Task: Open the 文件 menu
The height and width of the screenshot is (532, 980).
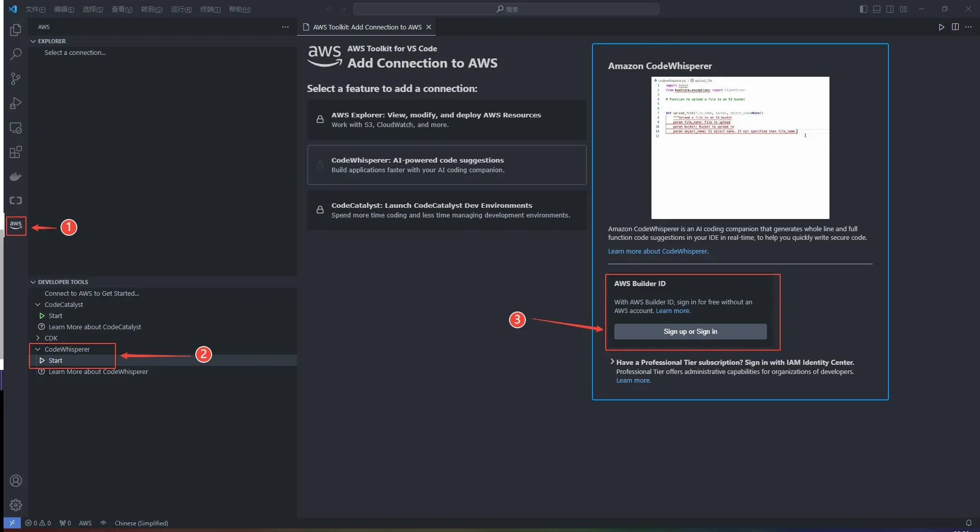Action: (36, 9)
